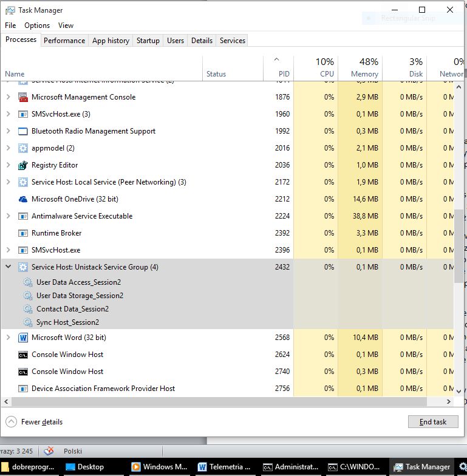Click the Device Association Framework Provider Host icon
This screenshot has width=467, height=476.
coord(23,389)
